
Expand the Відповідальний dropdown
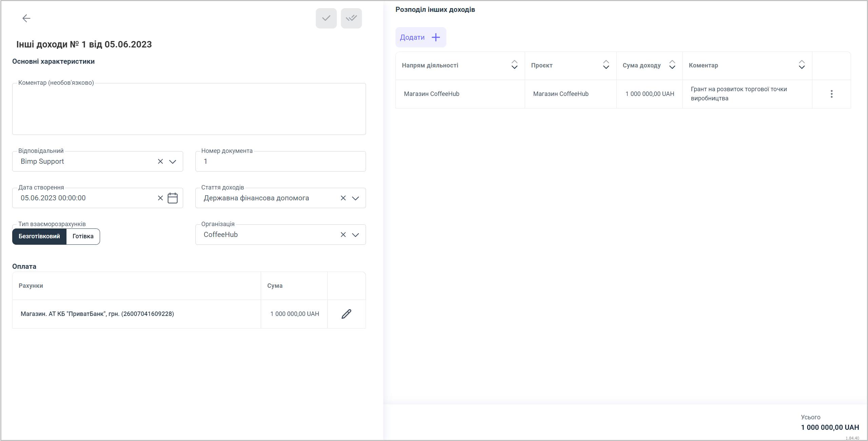173,161
